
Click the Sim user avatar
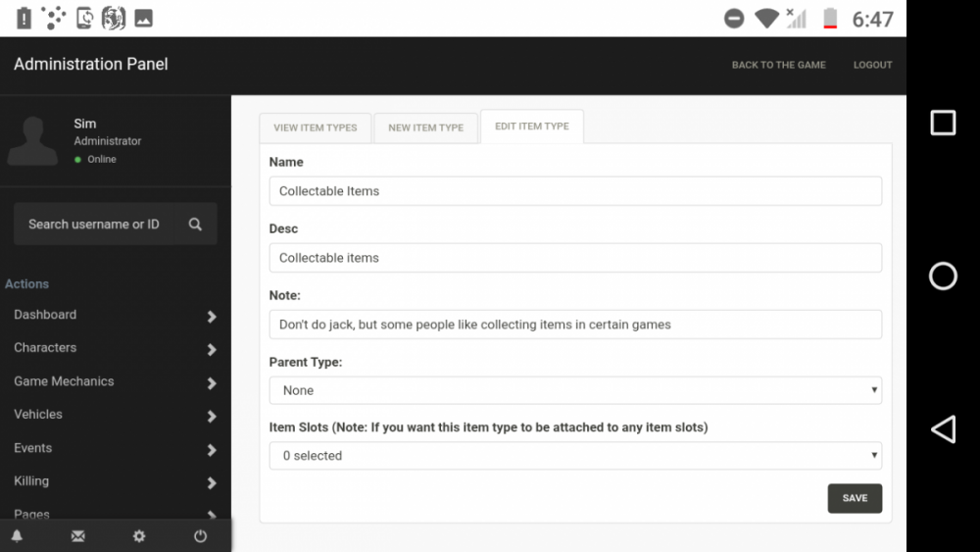32,141
